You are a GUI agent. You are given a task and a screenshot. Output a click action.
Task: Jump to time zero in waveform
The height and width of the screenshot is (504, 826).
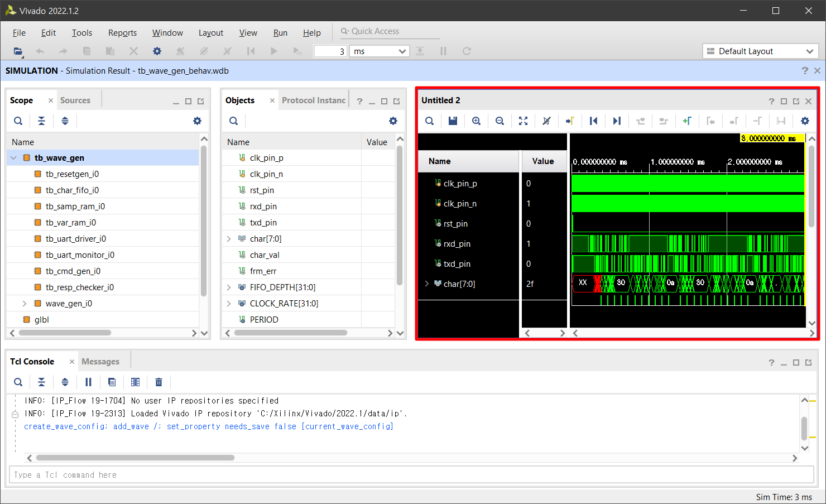pos(593,121)
